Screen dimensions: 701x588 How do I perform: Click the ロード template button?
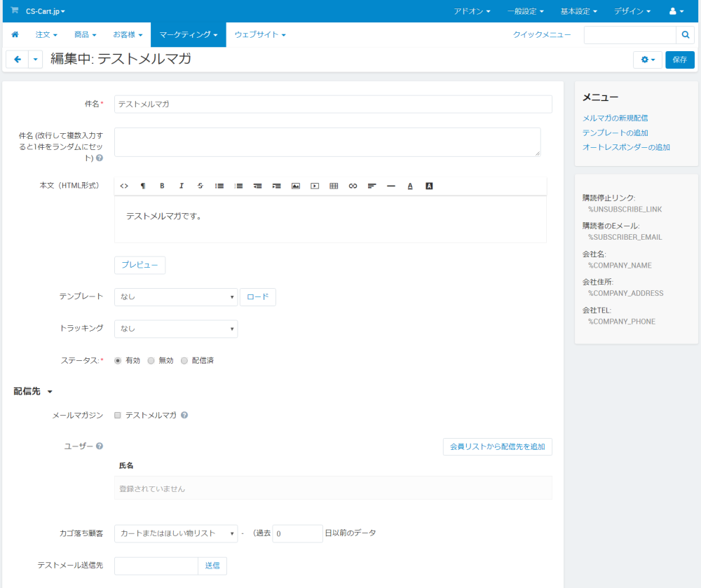point(257,296)
